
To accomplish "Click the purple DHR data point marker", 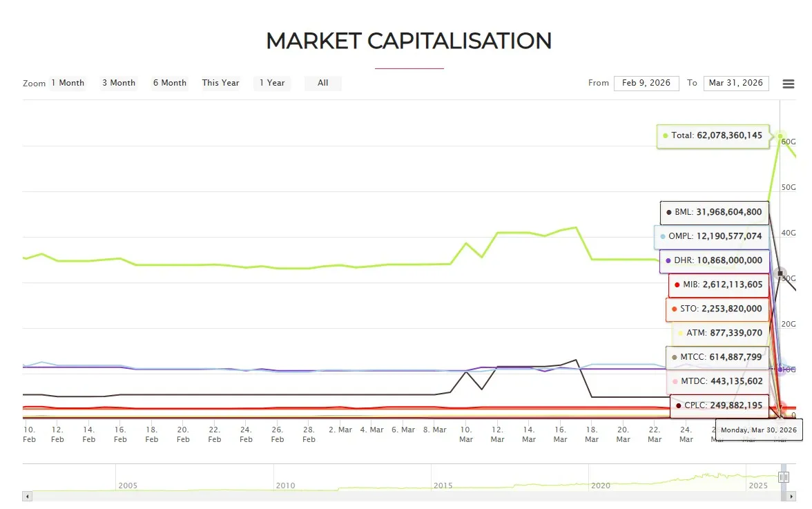I will click(x=780, y=369).
